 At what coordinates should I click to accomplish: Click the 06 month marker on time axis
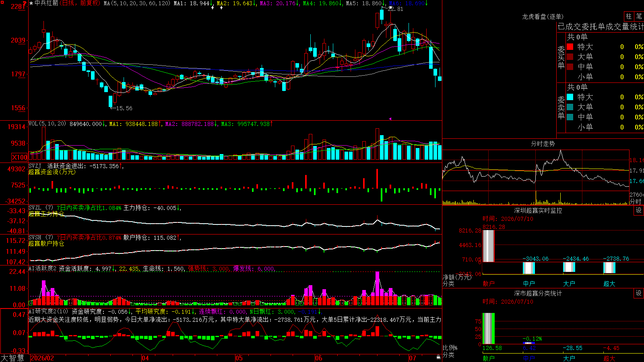pyautogui.click(x=319, y=358)
